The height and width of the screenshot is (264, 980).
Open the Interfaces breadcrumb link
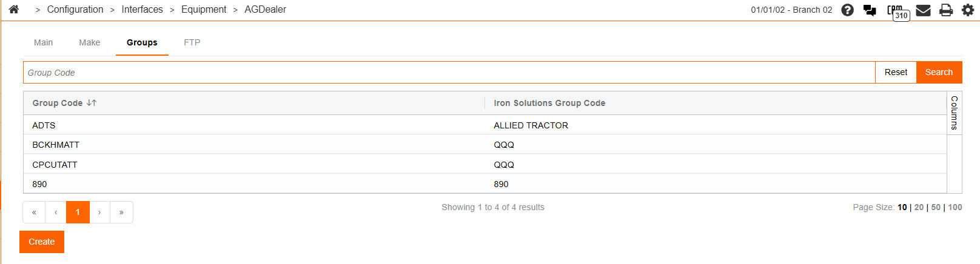tap(142, 10)
